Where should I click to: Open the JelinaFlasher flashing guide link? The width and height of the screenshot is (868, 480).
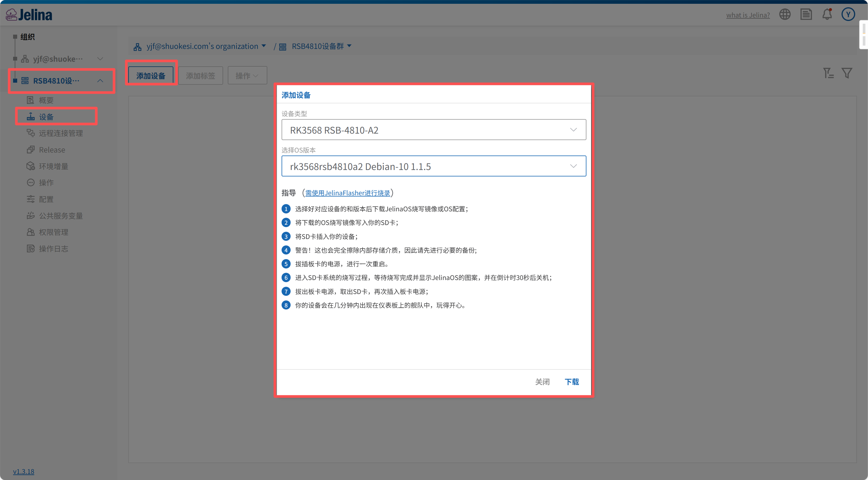347,193
